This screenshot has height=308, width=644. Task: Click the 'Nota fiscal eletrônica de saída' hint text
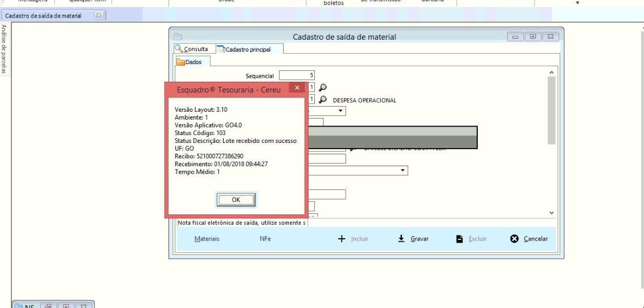click(242, 223)
